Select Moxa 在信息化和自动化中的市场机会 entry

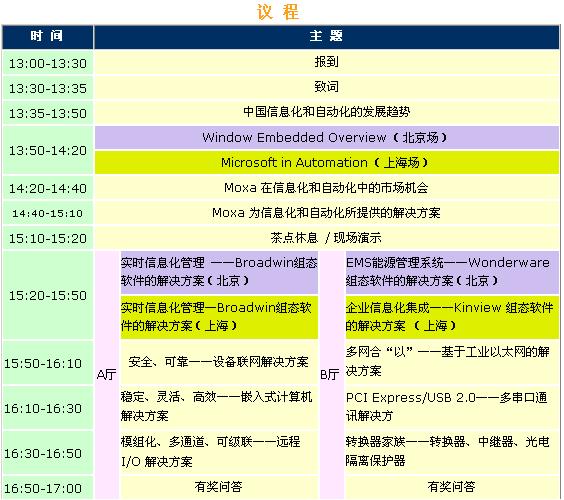point(326,188)
